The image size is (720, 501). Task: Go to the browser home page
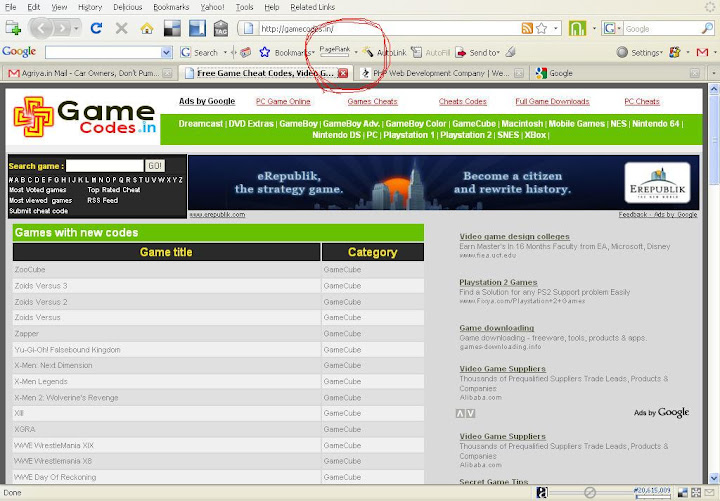(147, 28)
